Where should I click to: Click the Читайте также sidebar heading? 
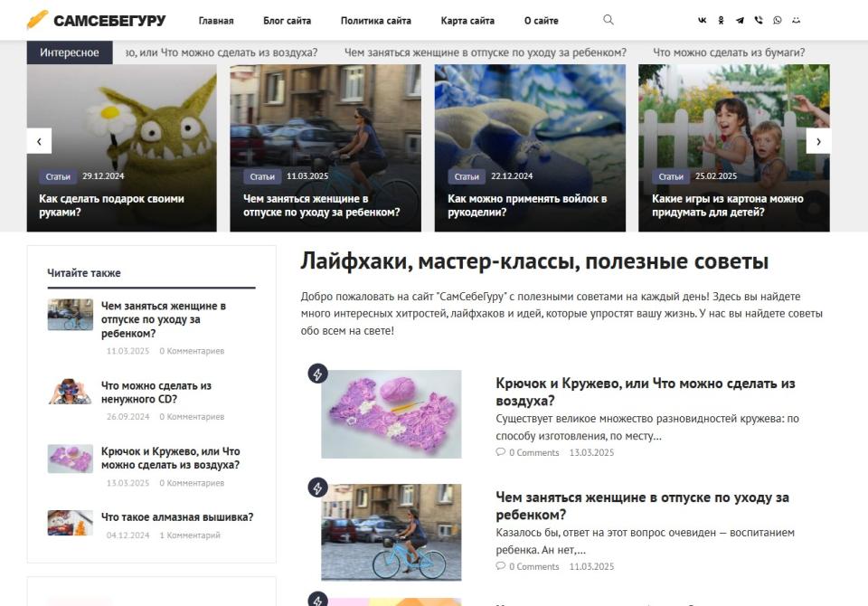tap(83, 273)
